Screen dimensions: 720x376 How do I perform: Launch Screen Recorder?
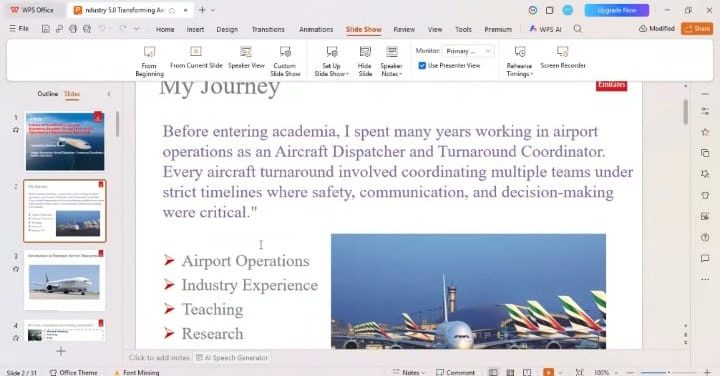[x=562, y=58]
